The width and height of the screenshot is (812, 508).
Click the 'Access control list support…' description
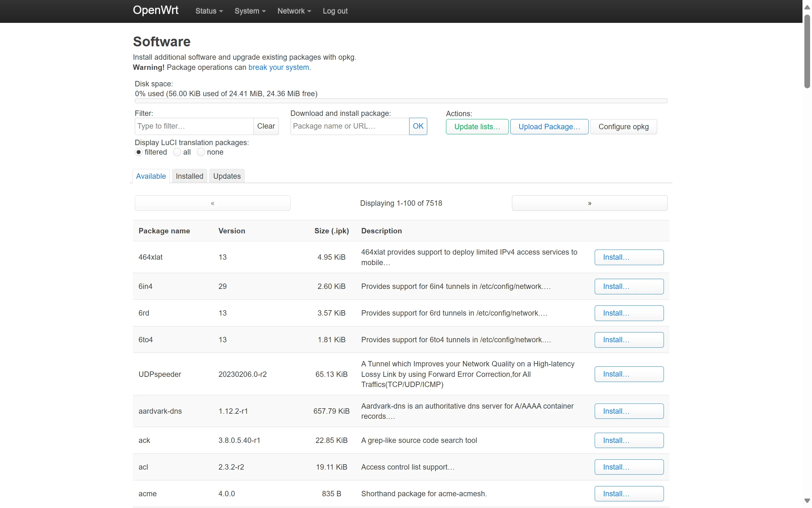pyautogui.click(x=408, y=467)
